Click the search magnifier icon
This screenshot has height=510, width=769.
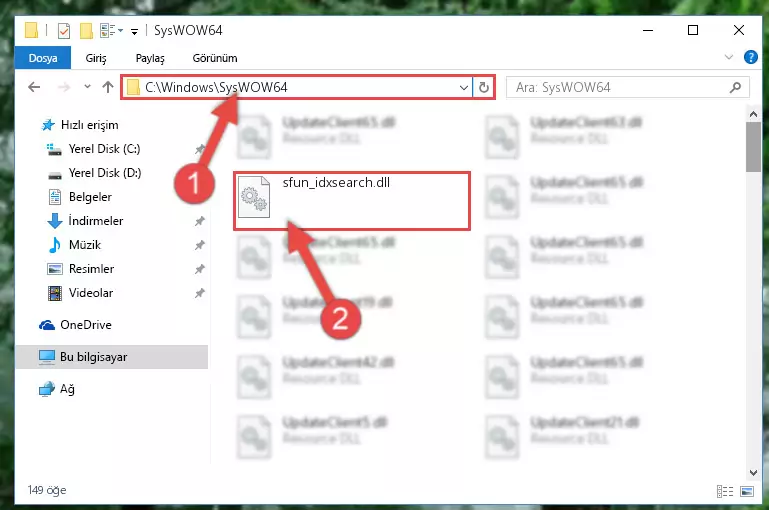tap(735, 87)
